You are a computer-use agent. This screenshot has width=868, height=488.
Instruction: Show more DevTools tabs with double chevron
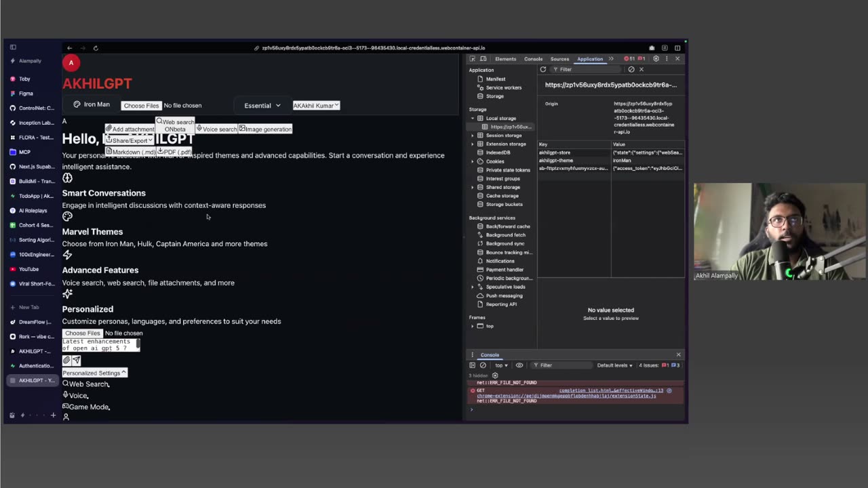611,59
